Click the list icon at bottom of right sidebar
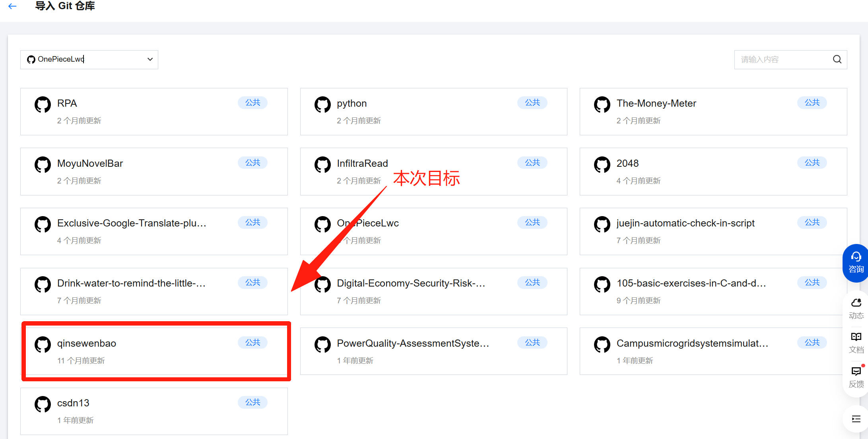Viewport: 868px width, 439px height. pos(856,419)
